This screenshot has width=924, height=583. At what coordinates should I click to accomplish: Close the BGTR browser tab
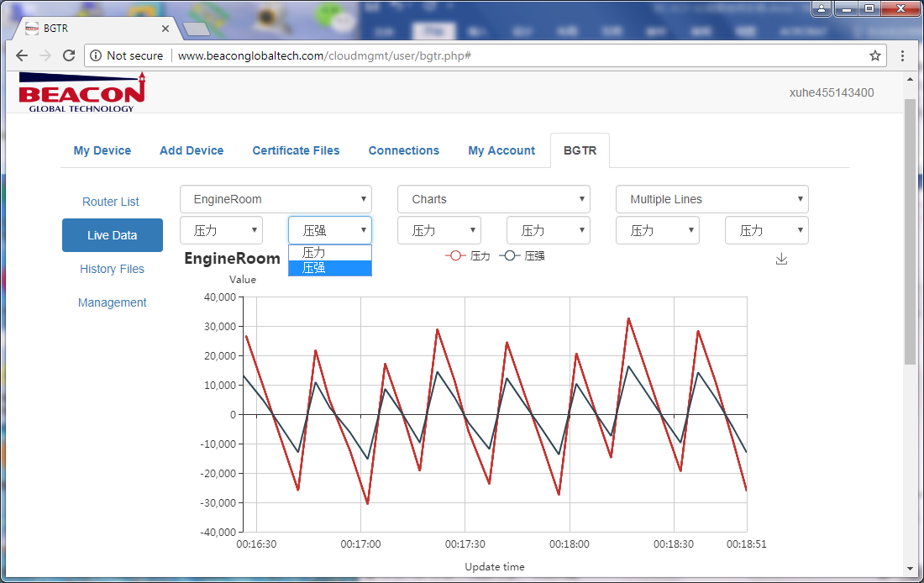pyautogui.click(x=165, y=28)
